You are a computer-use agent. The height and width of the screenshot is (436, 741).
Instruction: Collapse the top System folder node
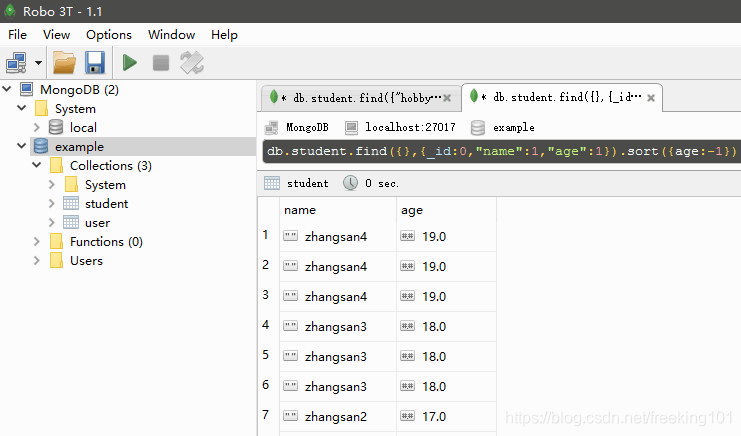pos(21,108)
